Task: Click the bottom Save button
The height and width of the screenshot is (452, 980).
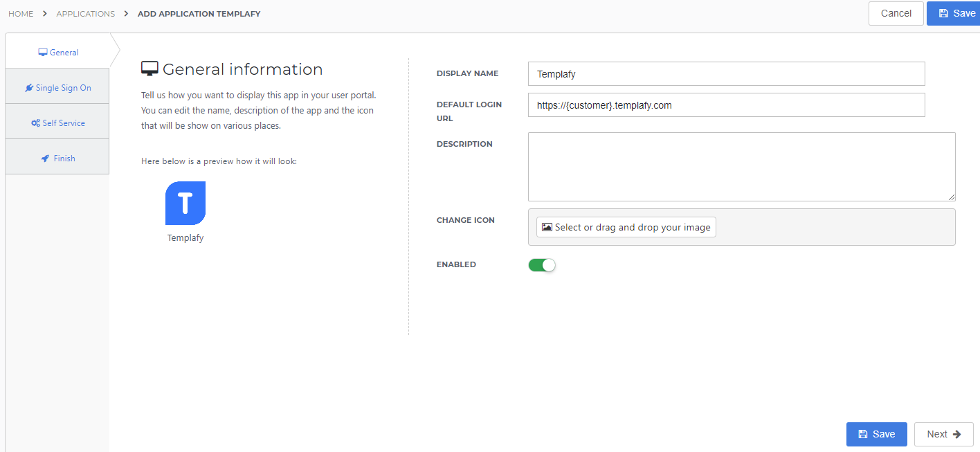Action: [x=877, y=434]
